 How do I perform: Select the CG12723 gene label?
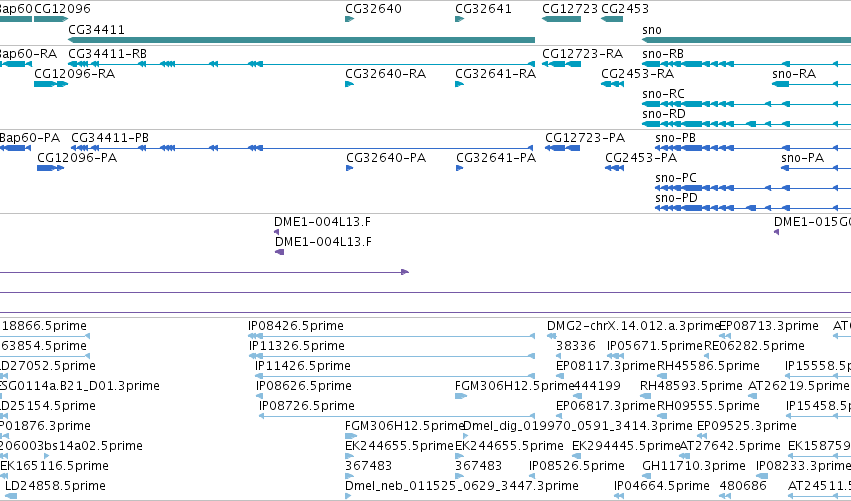570,9
